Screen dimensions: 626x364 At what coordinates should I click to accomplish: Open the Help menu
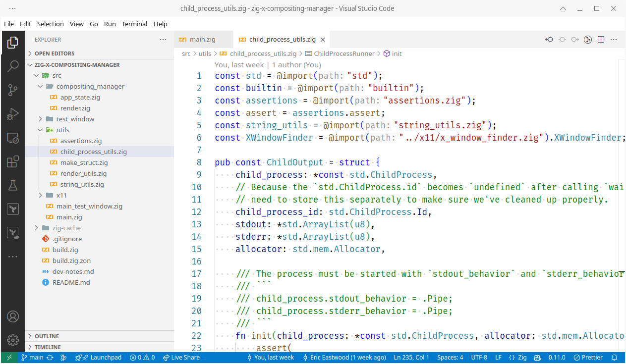coord(161,24)
